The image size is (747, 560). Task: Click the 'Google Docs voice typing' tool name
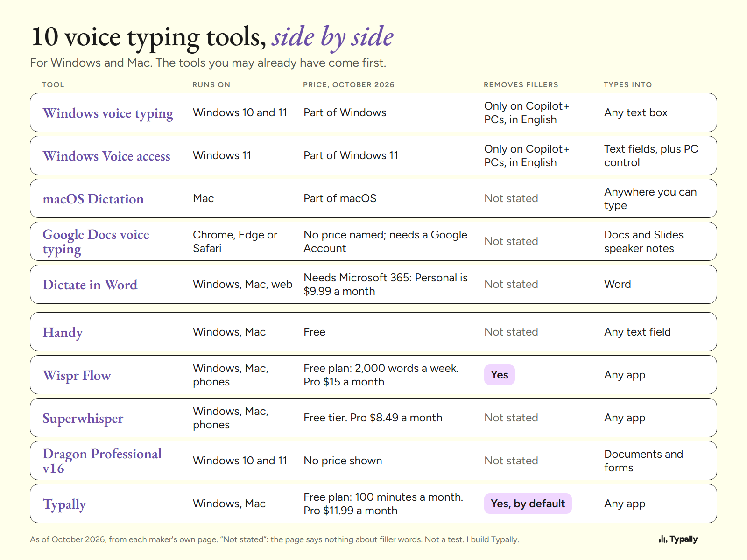(96, 242)
